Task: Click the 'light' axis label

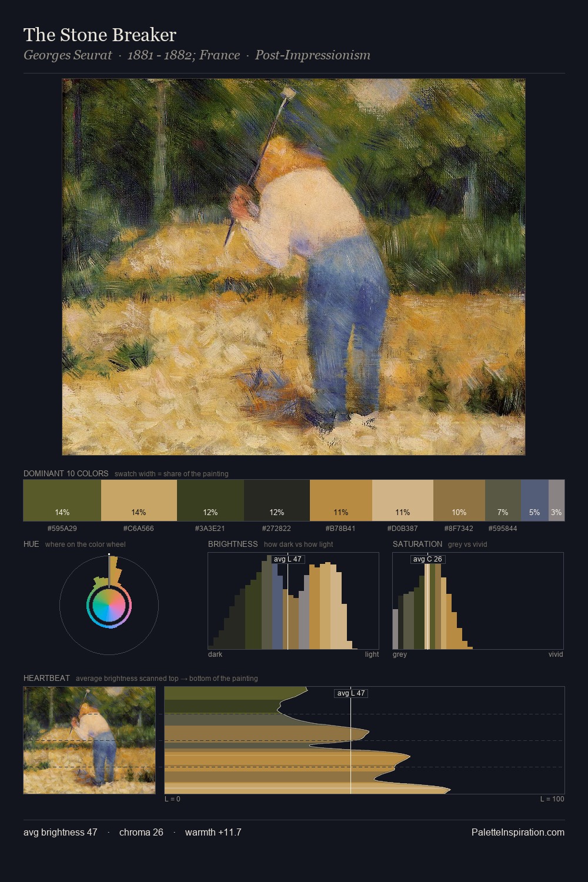Action: [372, 654]
